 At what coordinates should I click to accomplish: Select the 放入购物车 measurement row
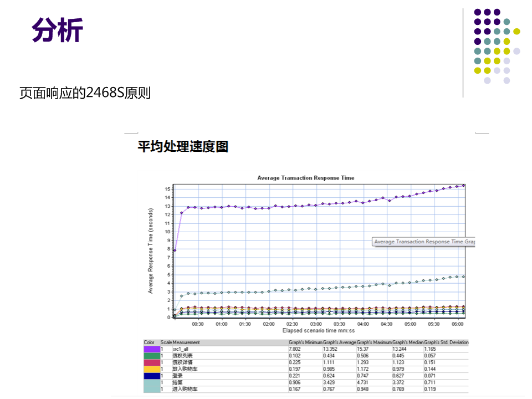(306, 369)
